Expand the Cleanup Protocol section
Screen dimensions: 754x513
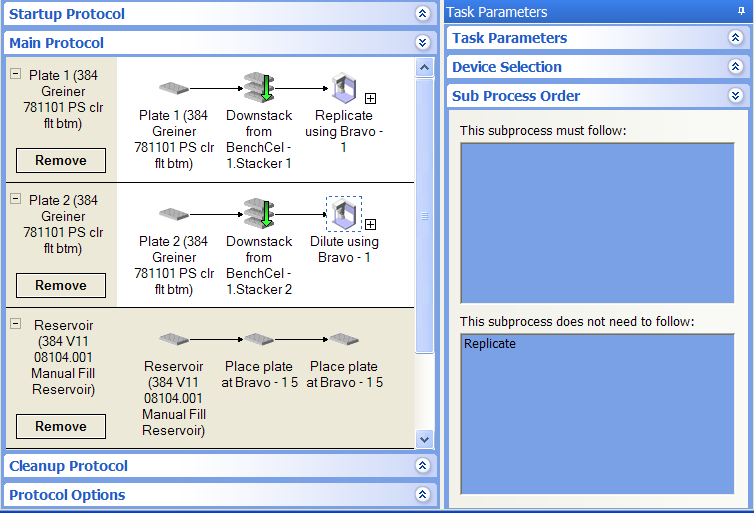422,466
